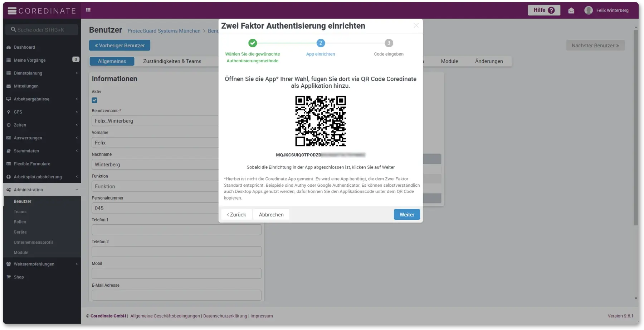Screen dimensions: 644x330
Task: Open the apps grid icon in header
Action: tap(88, 10)
